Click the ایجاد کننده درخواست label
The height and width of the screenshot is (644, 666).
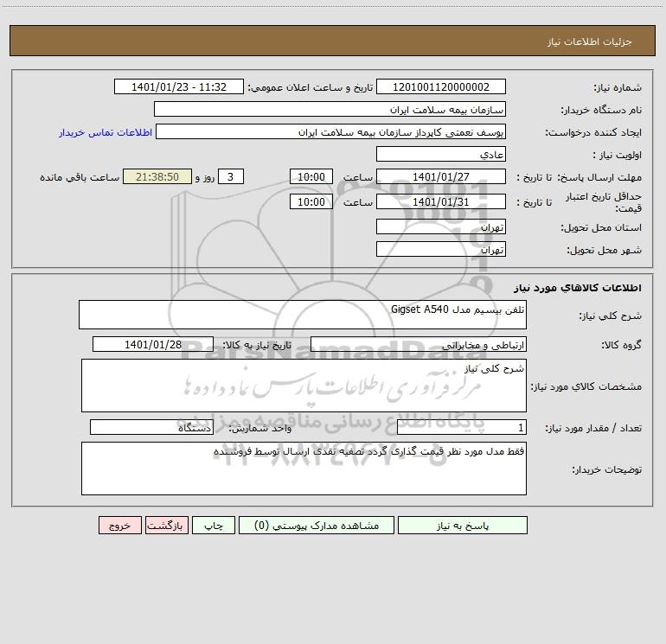[593, 132]
